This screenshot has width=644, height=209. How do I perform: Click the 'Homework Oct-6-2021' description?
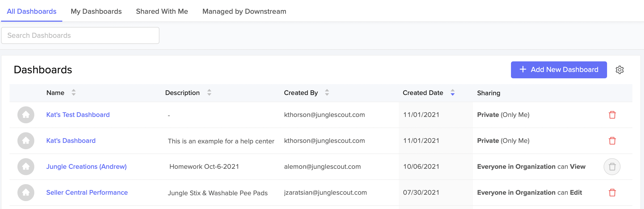204,166
